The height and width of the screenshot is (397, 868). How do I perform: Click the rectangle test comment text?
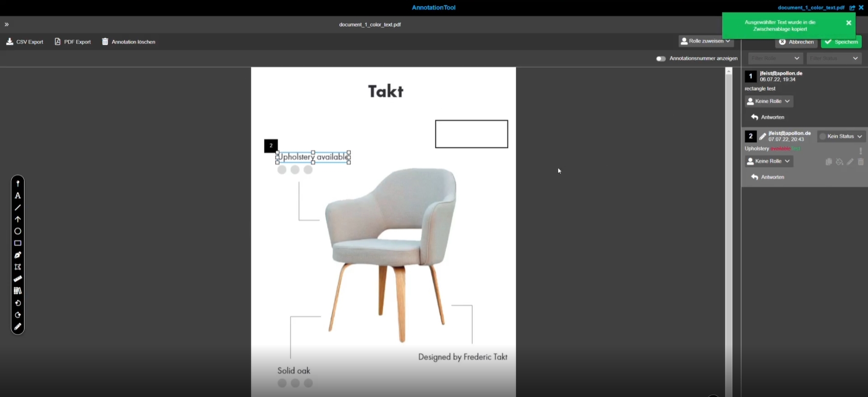coord(760,89)
